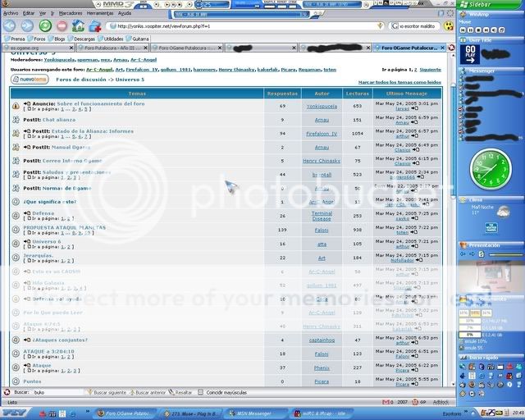The height and width of the screenshot is (420, 525).
Task: Click the Sidebar title logo
Action: click(x=476, y=4)
